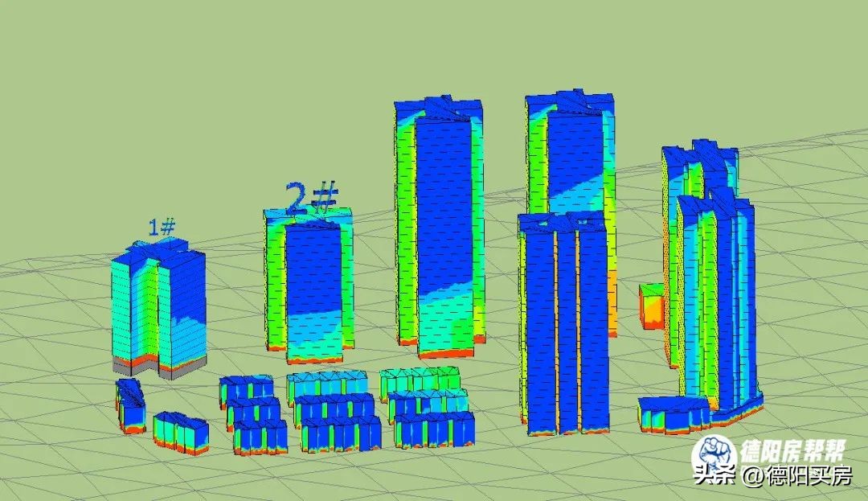Select the small orange block beside the rightmost towers

click(651, 307)
